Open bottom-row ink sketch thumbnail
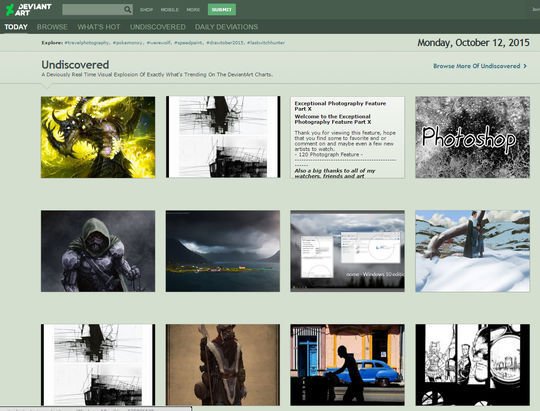Viewport: 540px width, 411px height. 98,365
